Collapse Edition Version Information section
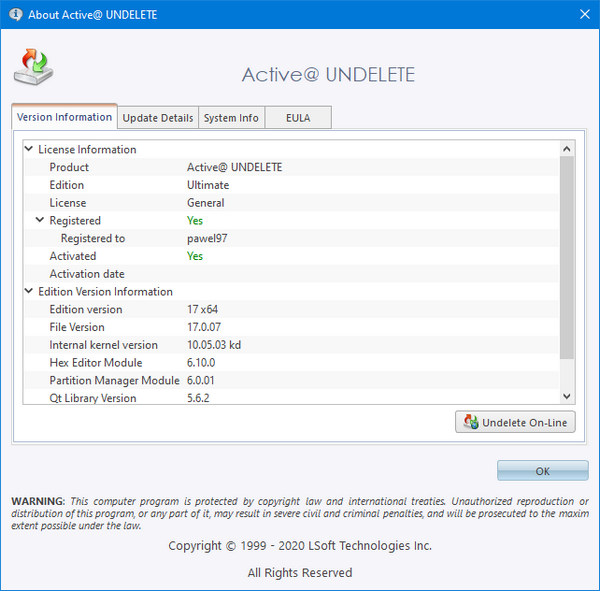The width and height of the screenshot is (600, 591). 29,292
